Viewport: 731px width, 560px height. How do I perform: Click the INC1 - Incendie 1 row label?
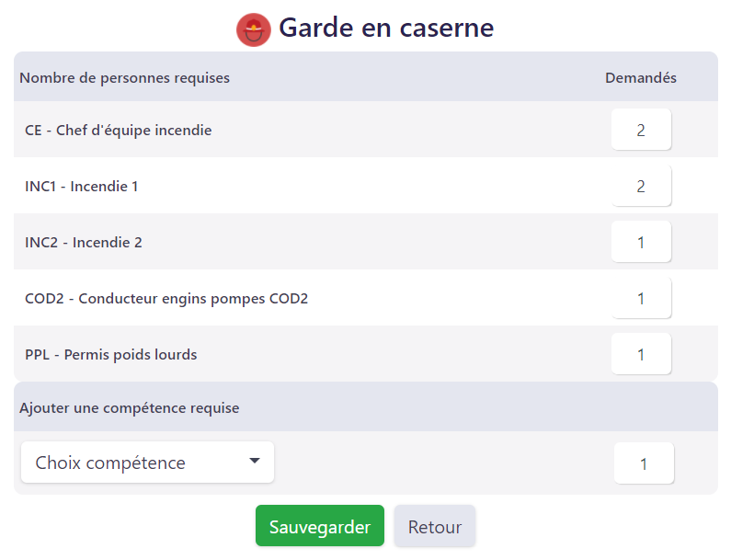(x=82, y=187)
